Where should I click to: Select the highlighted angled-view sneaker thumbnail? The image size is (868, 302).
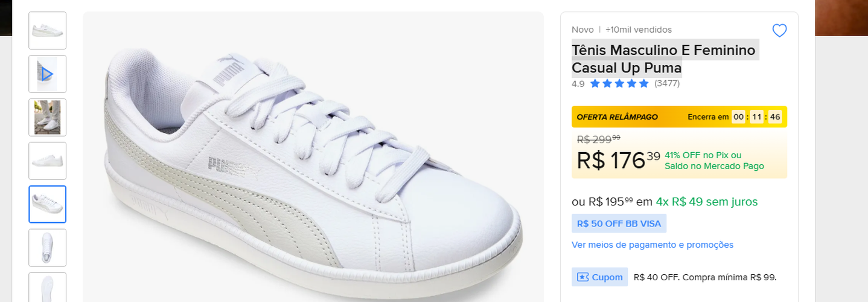tap(47, 204)
